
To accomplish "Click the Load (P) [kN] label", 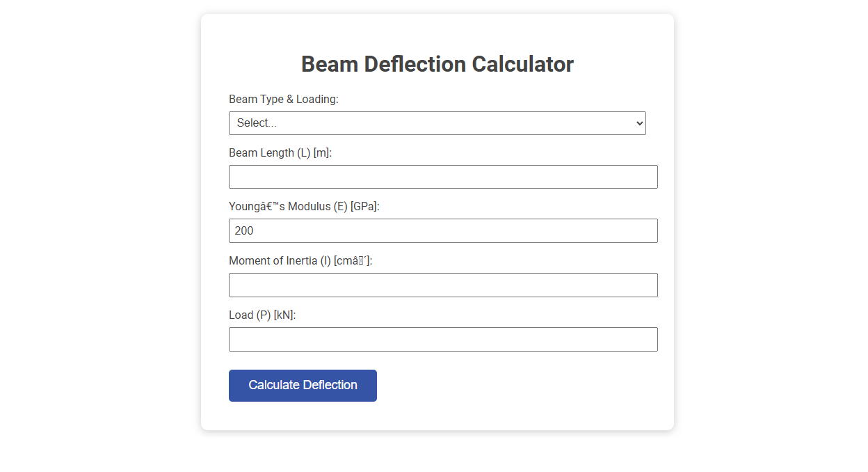I will pyautogui.click(x=262, y=315).
